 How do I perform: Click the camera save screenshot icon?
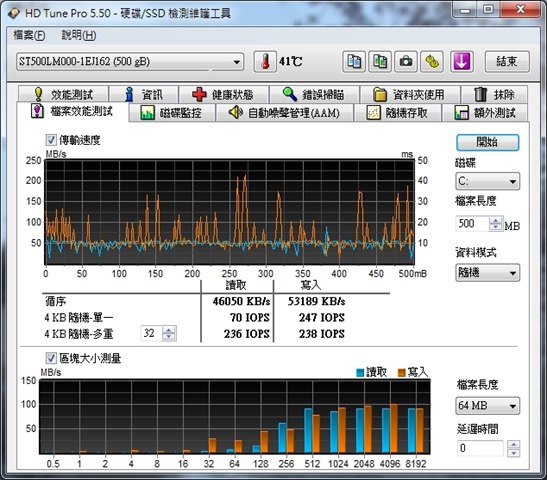tap(406, 62)
